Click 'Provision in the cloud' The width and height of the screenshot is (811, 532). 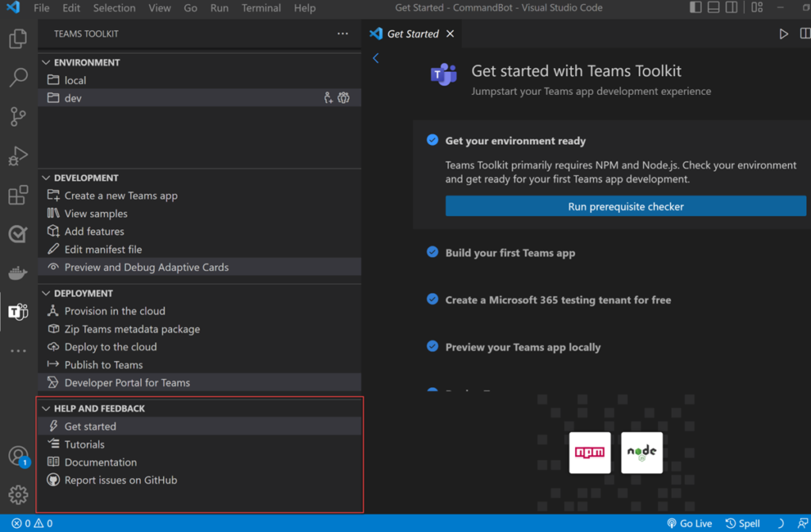coord(115,311)
